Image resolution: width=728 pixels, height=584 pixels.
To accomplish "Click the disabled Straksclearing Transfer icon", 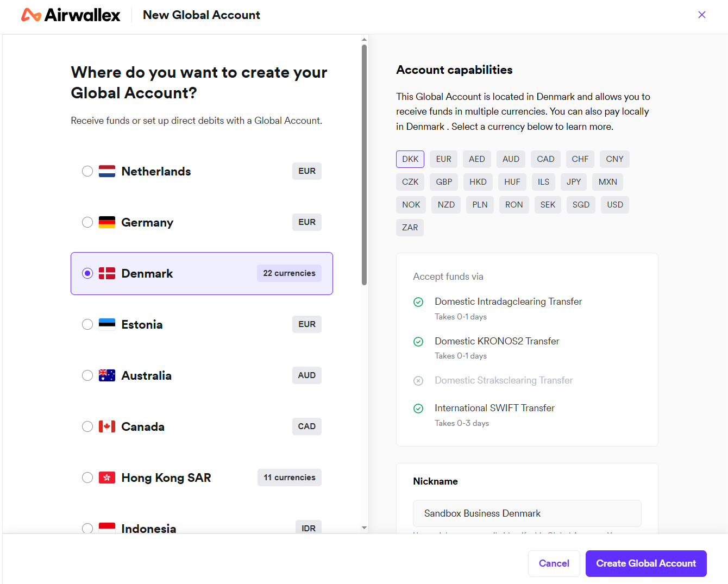I will tap(418, 381).
